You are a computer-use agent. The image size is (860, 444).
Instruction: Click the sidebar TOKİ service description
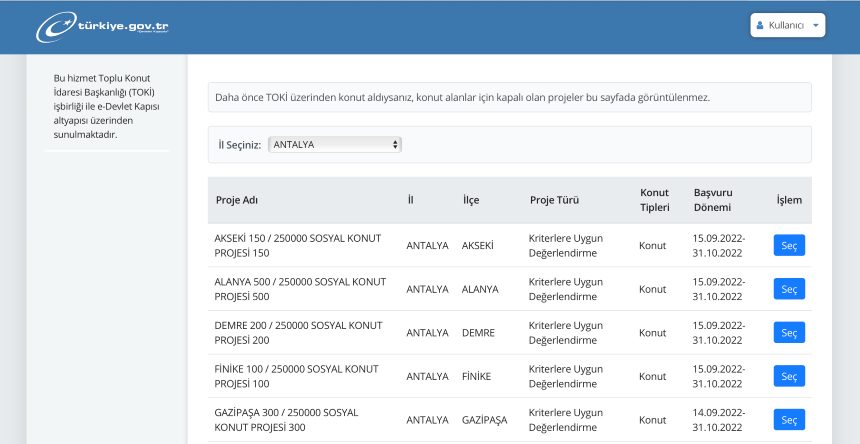click(x=106, y=105)
